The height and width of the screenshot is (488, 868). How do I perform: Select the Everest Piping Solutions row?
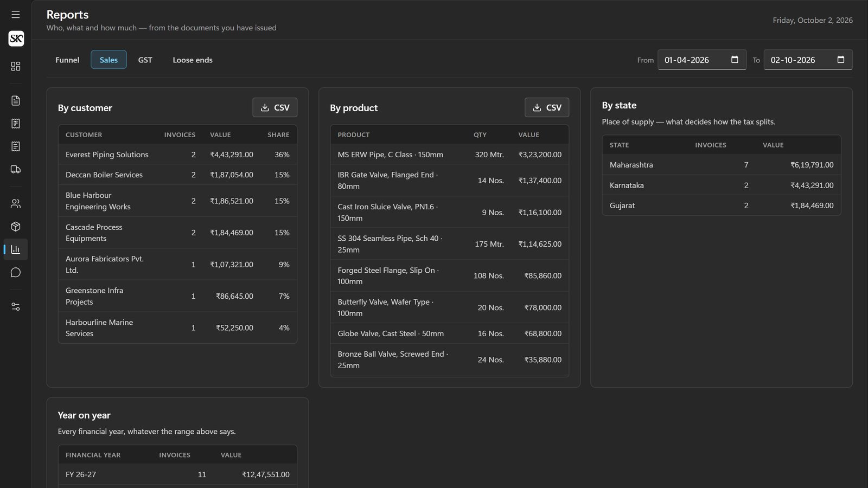tap(177, 155)
